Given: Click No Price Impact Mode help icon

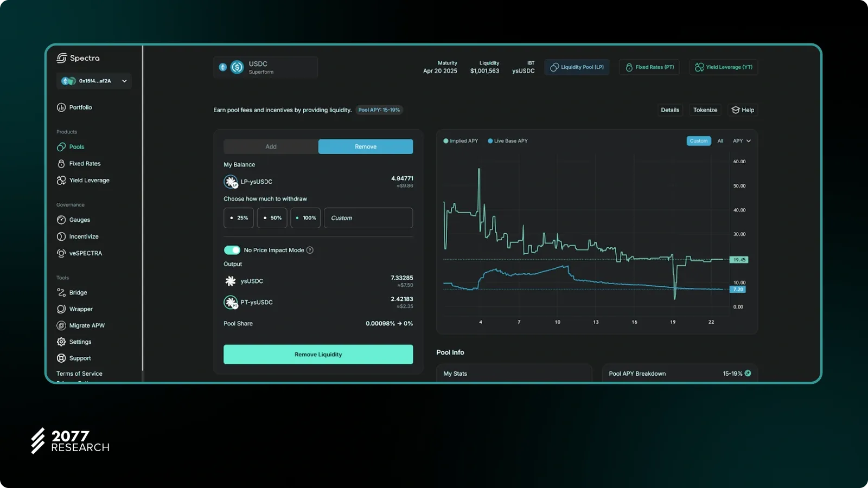Looking at the screenshot, I should click(310, 251).
